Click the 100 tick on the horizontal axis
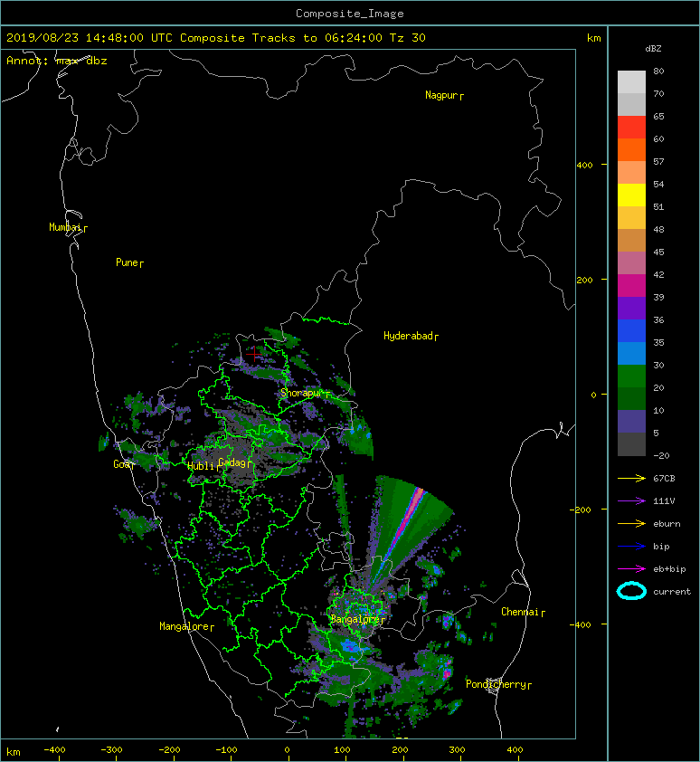The width and height of the screenshot is (700, 762). (x=343, y=750)
